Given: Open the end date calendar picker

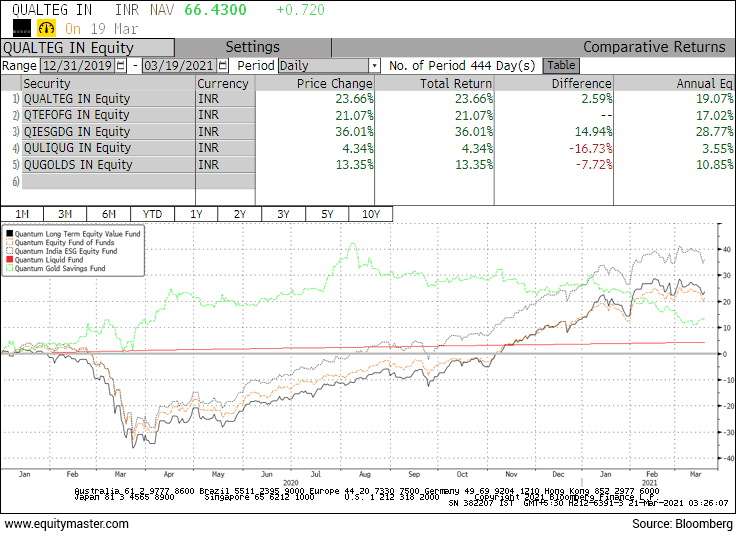Looking at the screenshot, I should tap(226, 65).
